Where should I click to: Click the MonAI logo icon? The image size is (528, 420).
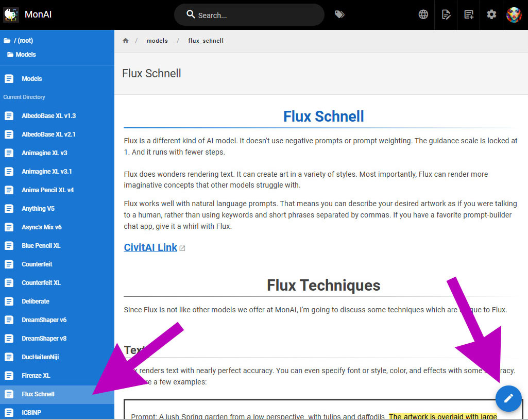click(11, 14)
